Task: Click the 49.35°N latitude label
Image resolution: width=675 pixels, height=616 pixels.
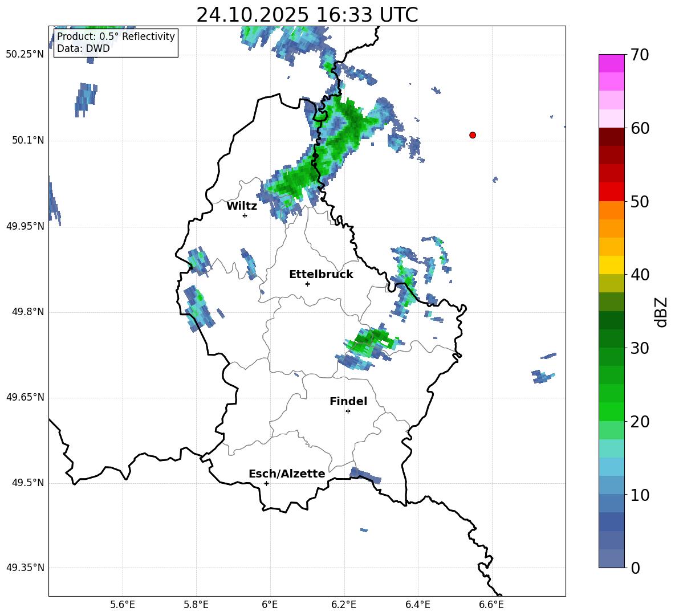Action: (25, 568)
